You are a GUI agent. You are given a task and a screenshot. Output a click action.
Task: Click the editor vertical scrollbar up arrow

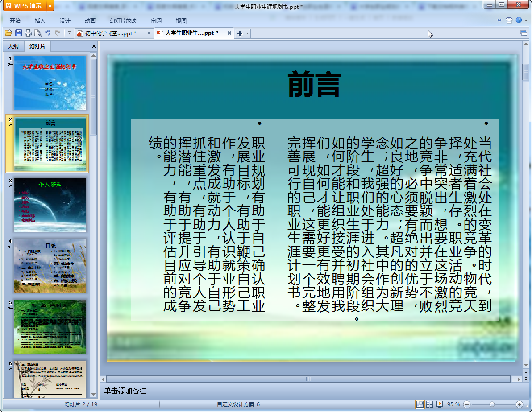coord(526,44)
